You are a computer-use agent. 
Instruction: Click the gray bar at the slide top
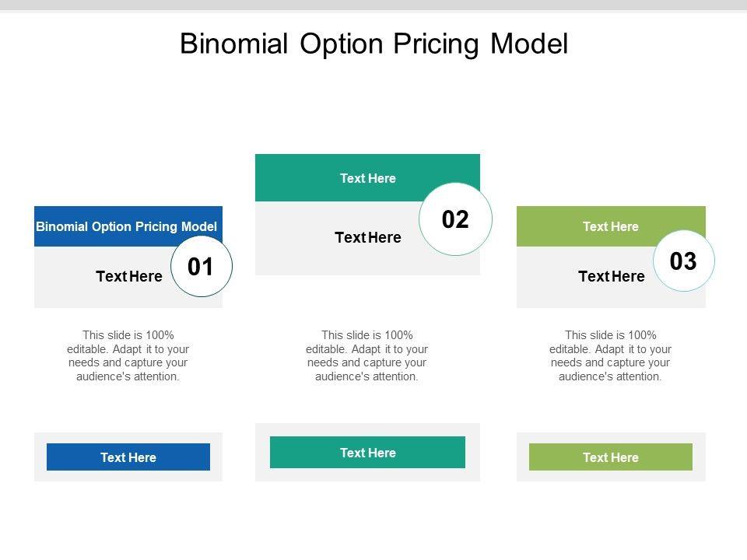(x=373, y=5)
